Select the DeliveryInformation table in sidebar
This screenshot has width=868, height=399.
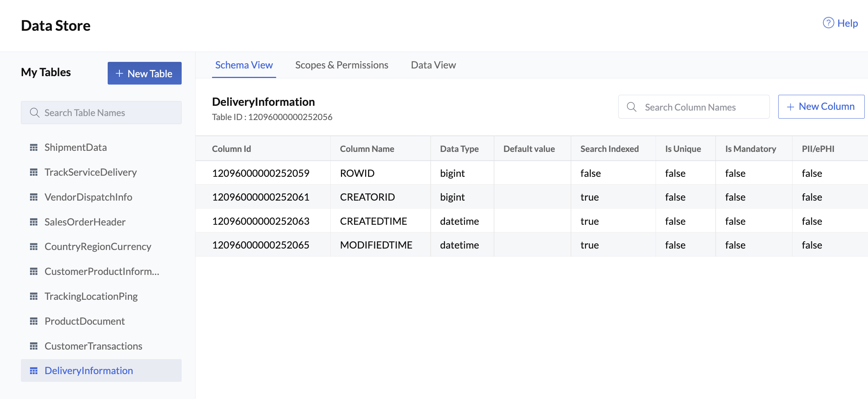coord(89,370)
